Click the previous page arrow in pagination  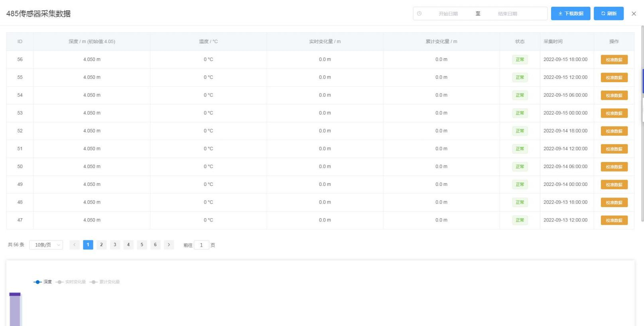pos(74,245)
